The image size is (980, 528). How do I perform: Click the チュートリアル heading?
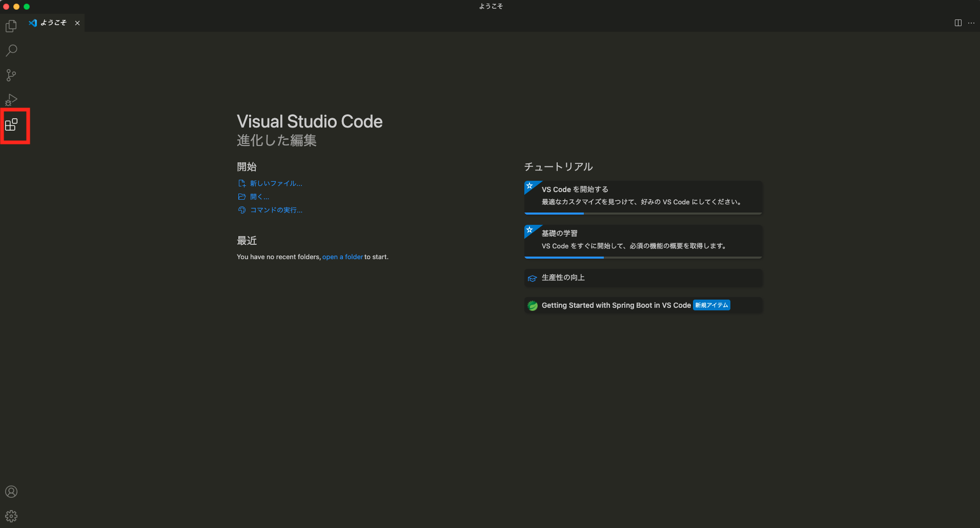pyautogui.click(x=558, y=167)
